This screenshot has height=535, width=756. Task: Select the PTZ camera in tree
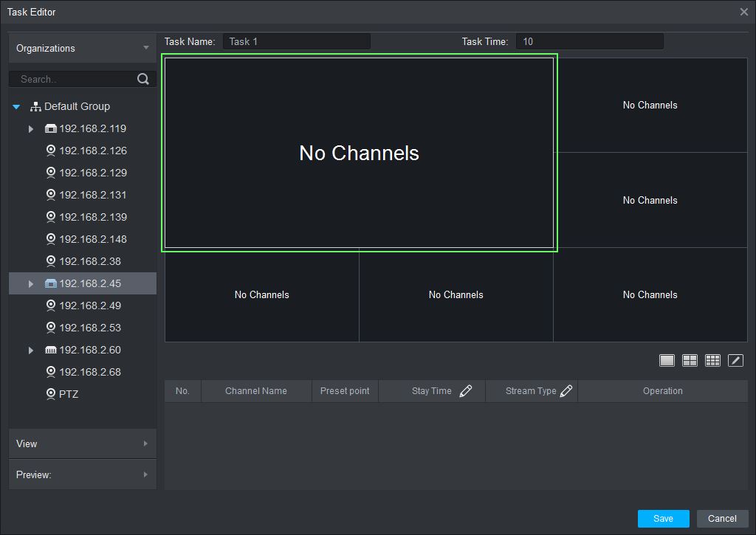[68, 394]
